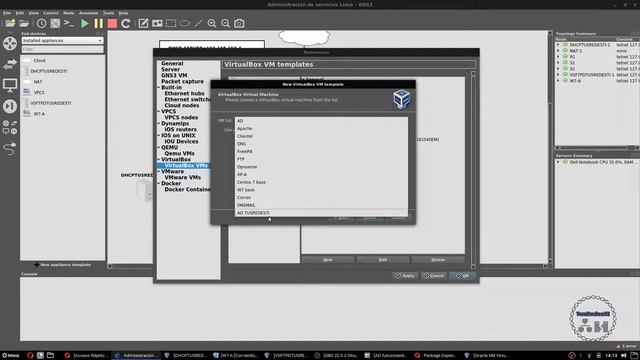Open the Annotate menu

(88, 13)
